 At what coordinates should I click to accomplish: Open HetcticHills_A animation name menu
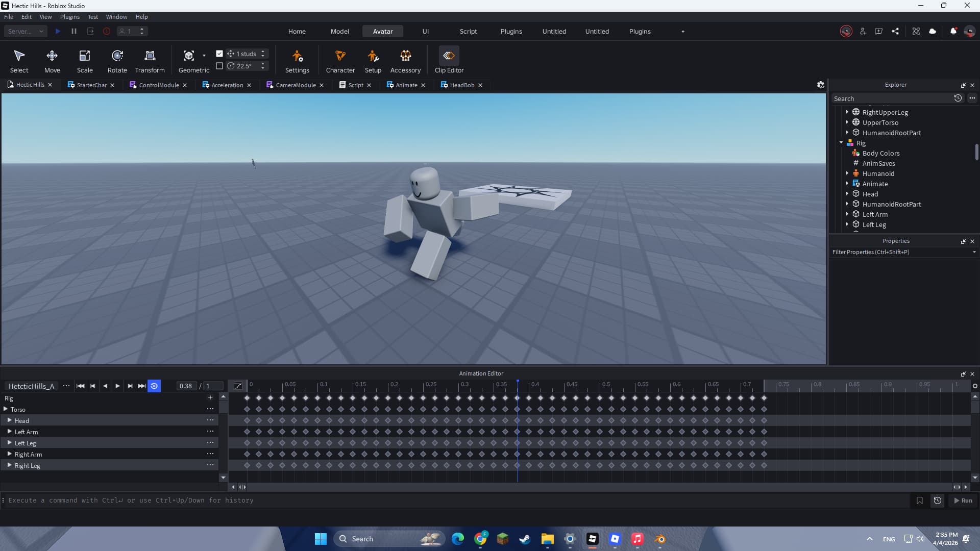(x=66, y=386)
